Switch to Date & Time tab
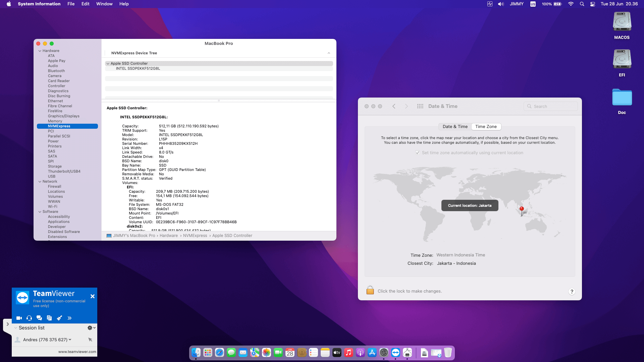644x362 pixels. tap(455, 127)
